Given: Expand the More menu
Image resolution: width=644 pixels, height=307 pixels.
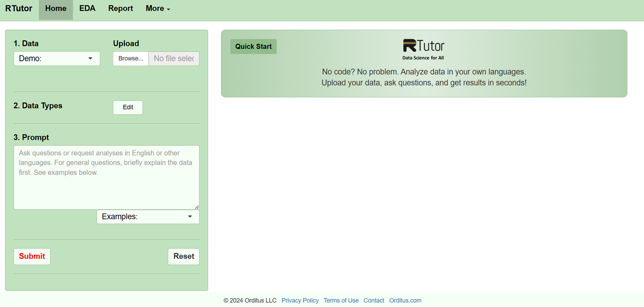Looking at the screenshot, I should (x=158, y=8).
